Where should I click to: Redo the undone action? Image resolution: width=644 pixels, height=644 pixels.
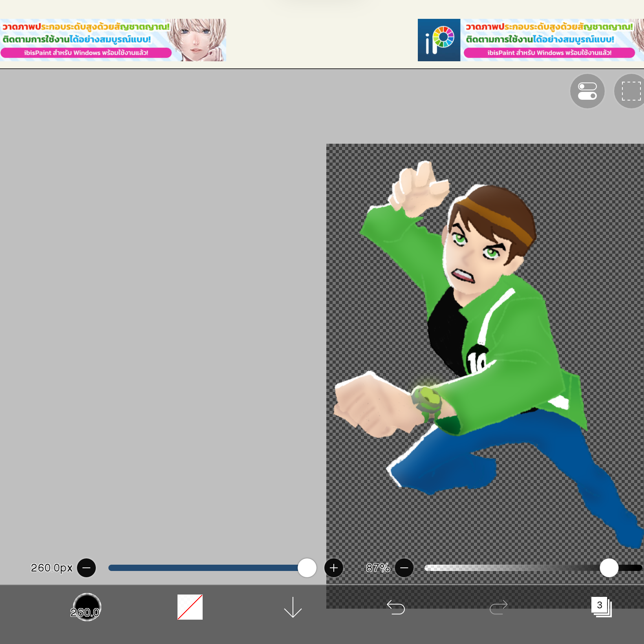pyautogui.click(x=498, y=607)
